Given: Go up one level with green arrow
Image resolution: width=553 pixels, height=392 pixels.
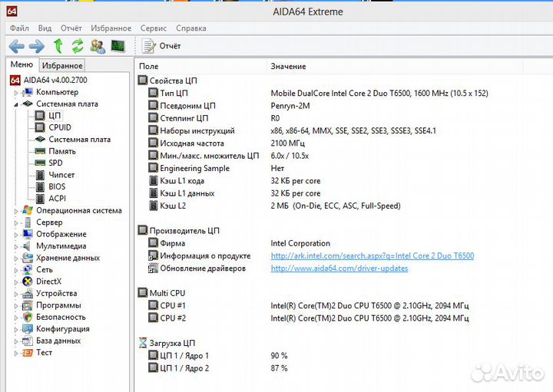Looking at the screenshot, I should click(58, 46).
